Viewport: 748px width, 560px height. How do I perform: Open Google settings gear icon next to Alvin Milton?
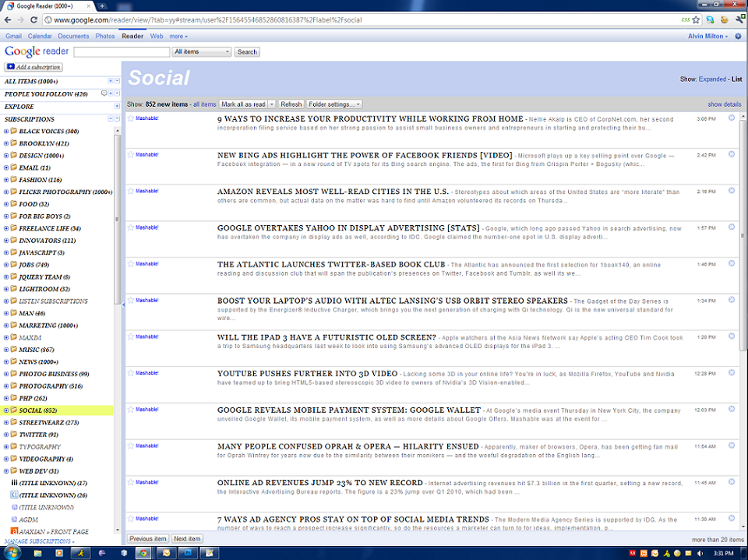tap(738, 37)
